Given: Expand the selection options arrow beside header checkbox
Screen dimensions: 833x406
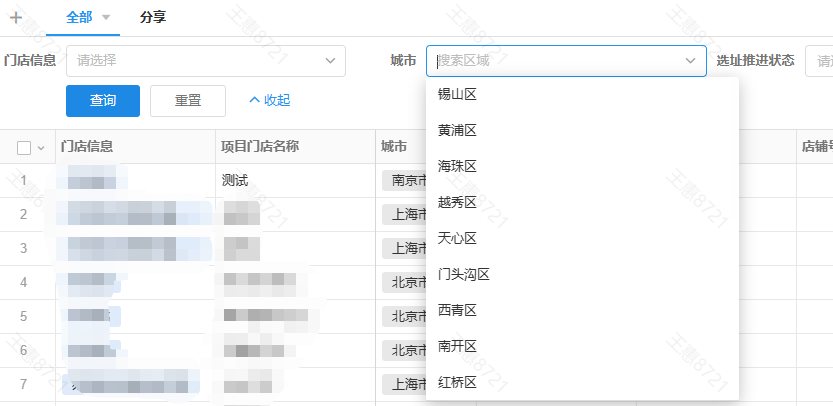Looking at the screenshot, I should (41, 148).
